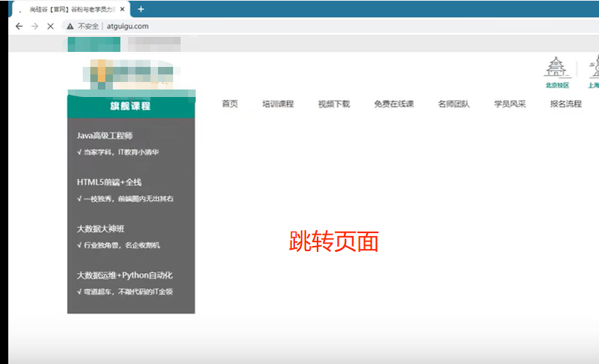Open the 免费在线课 menu item
599x364 pixels.
tap(394, 104)
